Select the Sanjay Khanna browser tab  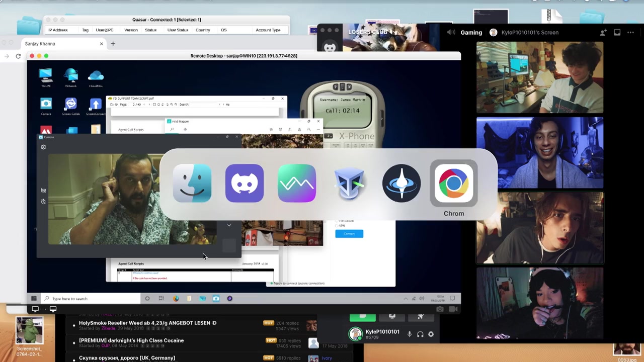click(62, 44)
